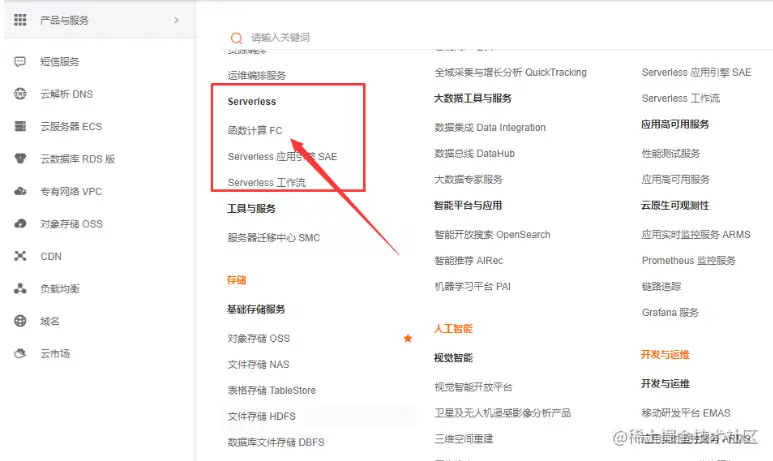This screenshot has width=773, height=461.
Task: Open 文件存储 NAS link
Action: (x=258, y=364)
